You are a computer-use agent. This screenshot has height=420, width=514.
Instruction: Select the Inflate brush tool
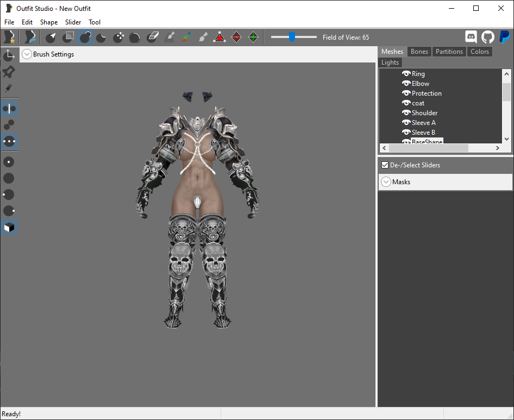coord(85,37)
